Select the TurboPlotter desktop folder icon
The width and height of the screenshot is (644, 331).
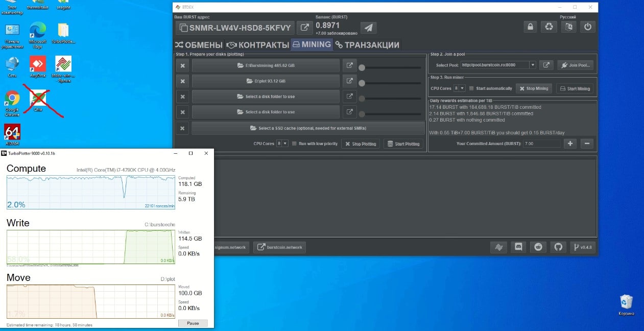tap(63, 33)
